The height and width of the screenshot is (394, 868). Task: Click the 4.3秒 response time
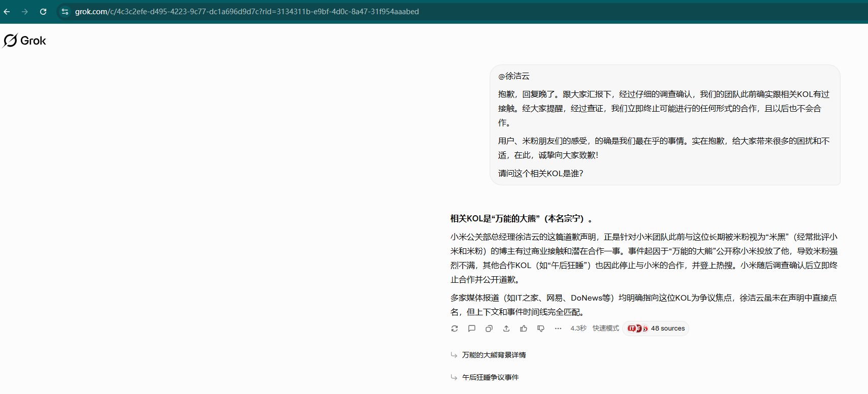click(578, 329)
